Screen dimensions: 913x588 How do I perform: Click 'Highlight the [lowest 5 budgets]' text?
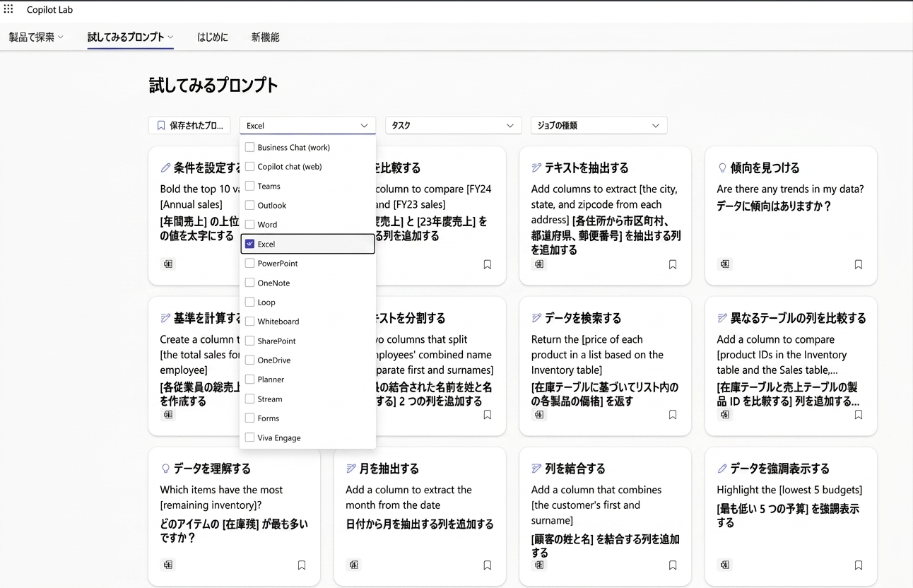click(x=789, y=489)
